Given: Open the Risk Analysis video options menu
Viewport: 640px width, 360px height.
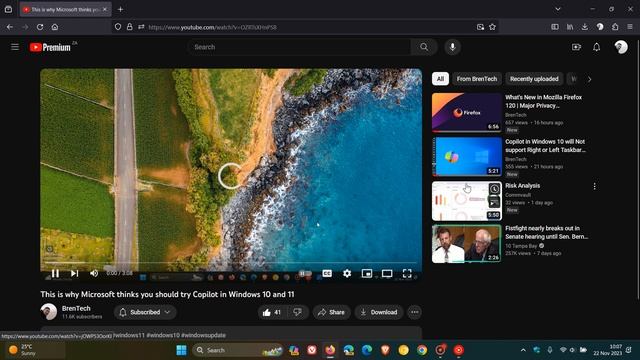Looking at the screenshot, I should 594,186.
